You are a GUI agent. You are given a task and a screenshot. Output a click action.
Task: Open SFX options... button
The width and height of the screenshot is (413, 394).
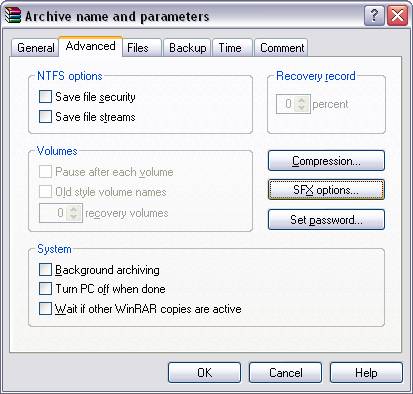pos(326,190)
